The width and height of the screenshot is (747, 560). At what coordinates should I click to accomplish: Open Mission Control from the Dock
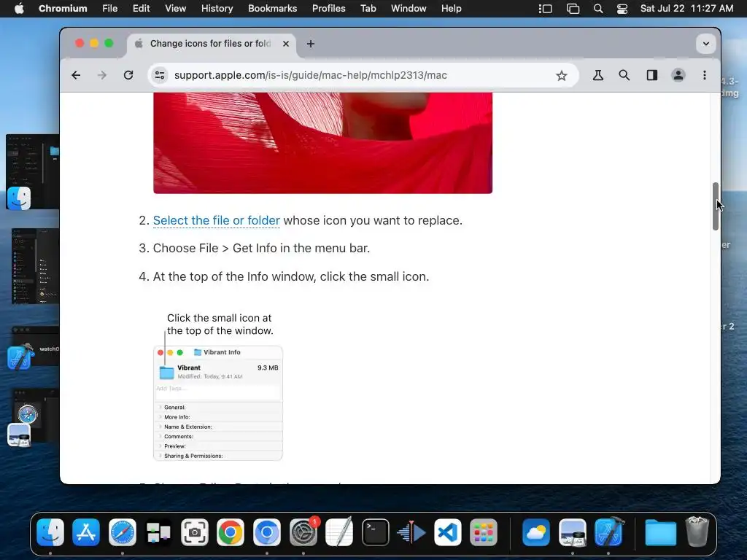point(158,532)
